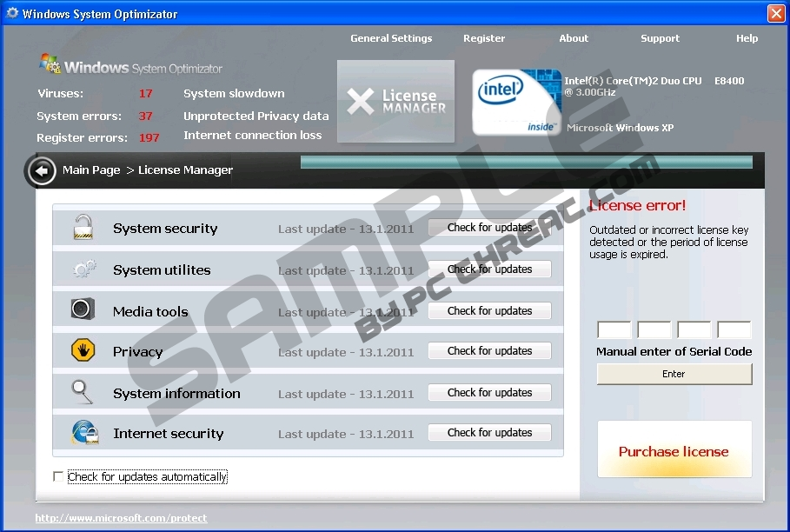The height and width of the screenshot is (532, 790).
Task: Click the System information label
Action: 176,394
